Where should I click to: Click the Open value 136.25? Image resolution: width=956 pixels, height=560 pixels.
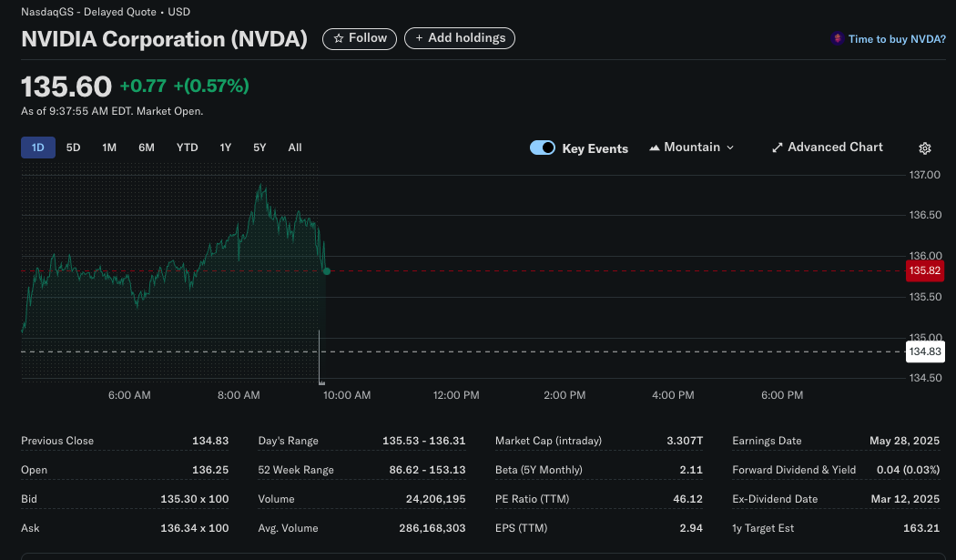210,470
